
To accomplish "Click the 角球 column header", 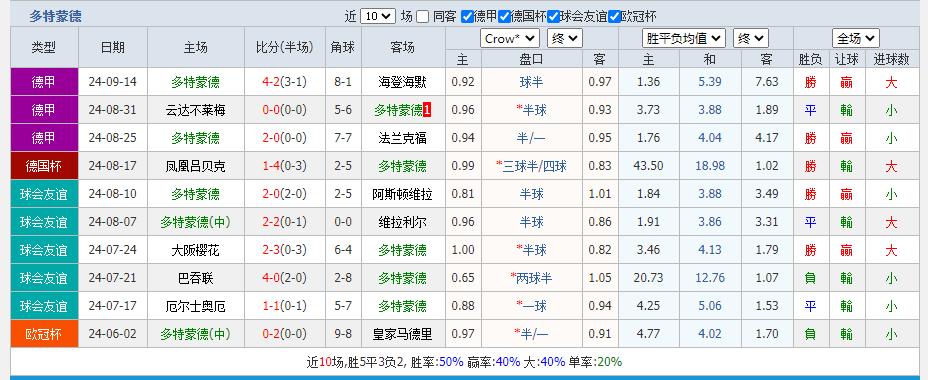I will pos(343,48).
